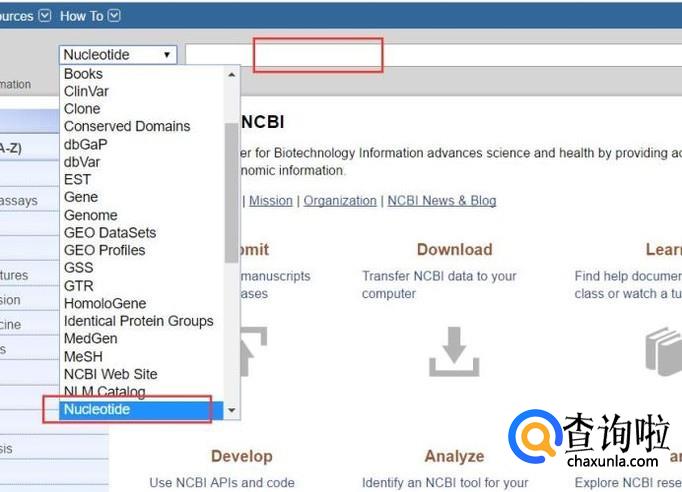Viewport: 682px width, 492px height.
Task: Select NCBI Web Site option
Action: (x=141, y=374)
